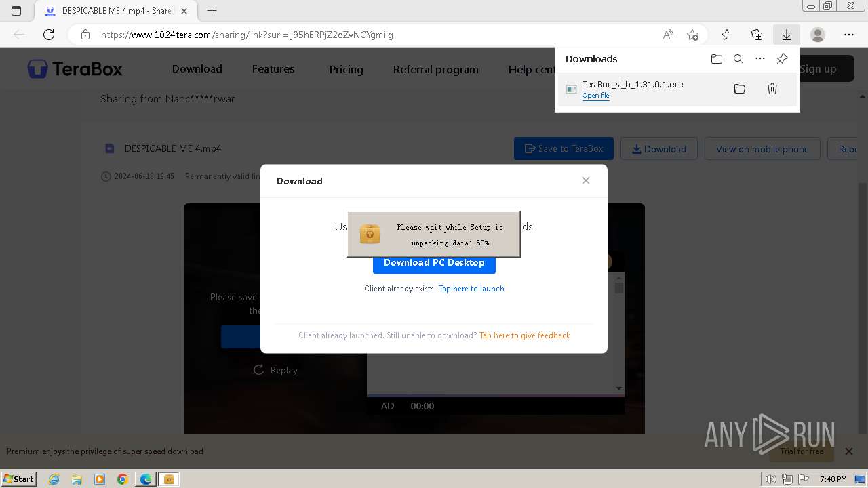Open the setup installer taskbar item
This screenshot has width=868, height=488.
click(x=169, y=479)
